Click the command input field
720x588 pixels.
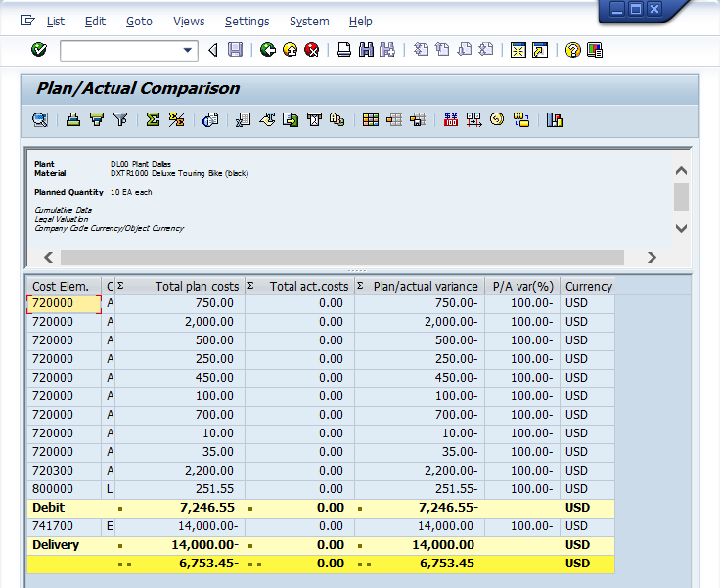tap(120, 50)
